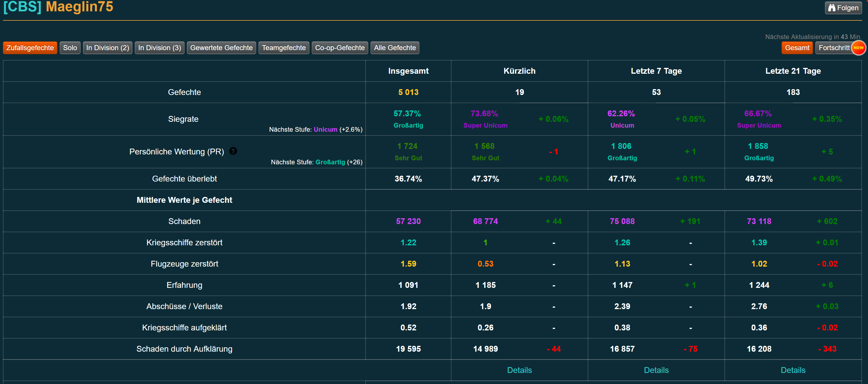Open the In Division (2) tab
This screenshot has width=868, height=384.
(107, 48)
